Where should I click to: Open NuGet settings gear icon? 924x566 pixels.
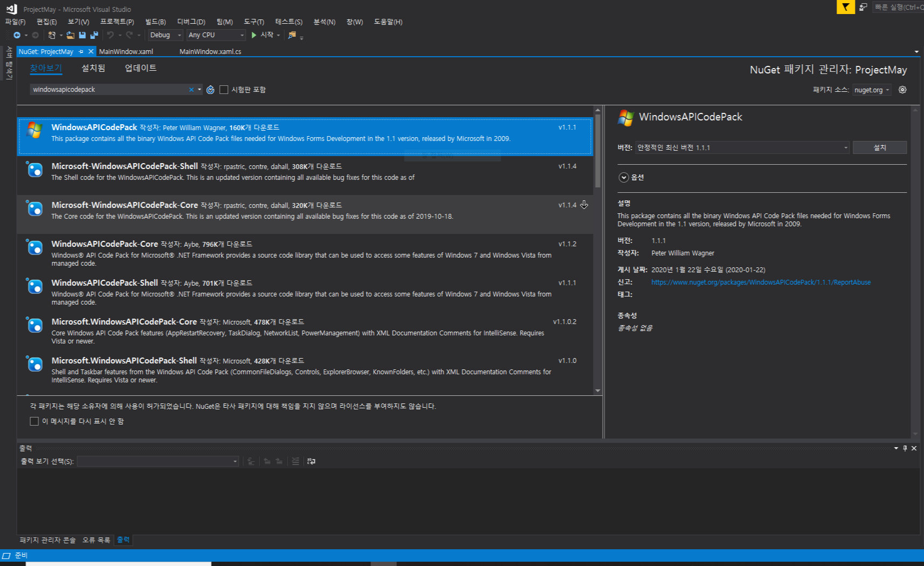point(902,90)
